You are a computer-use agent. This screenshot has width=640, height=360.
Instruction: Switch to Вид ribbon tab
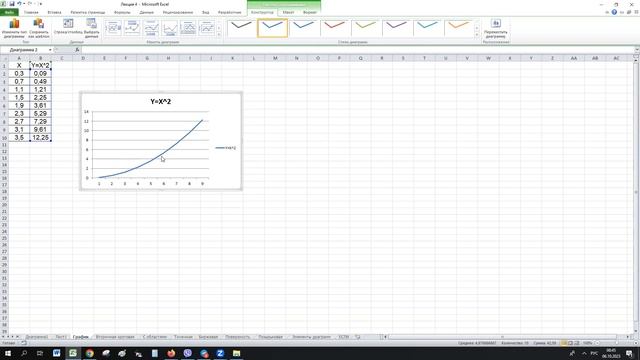[x=205, y=12]
